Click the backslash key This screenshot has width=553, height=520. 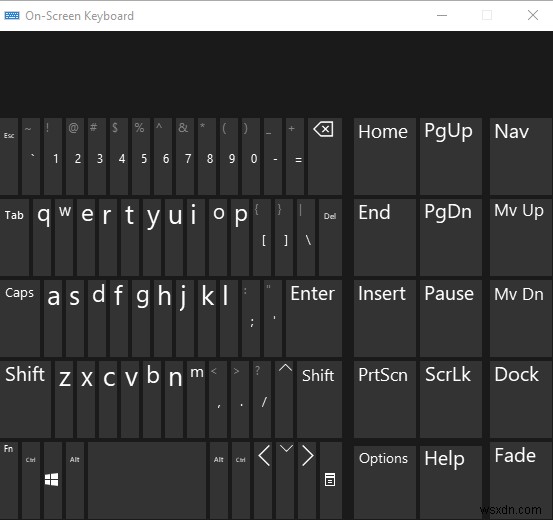306,237
